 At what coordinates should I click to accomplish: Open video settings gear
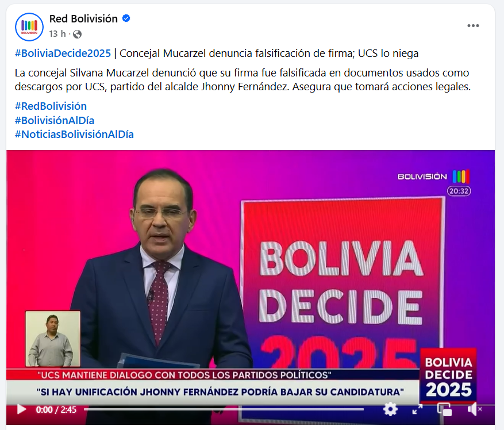pyautogui.click(x=390, y=409)
